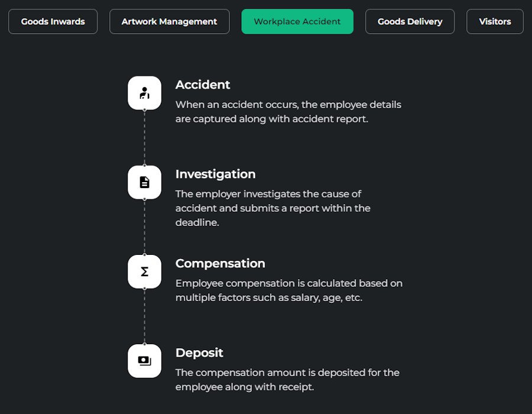Click the Deposit step heading
Image resolution: width=532 pixels, height=414 pixels.
[199, 352]
